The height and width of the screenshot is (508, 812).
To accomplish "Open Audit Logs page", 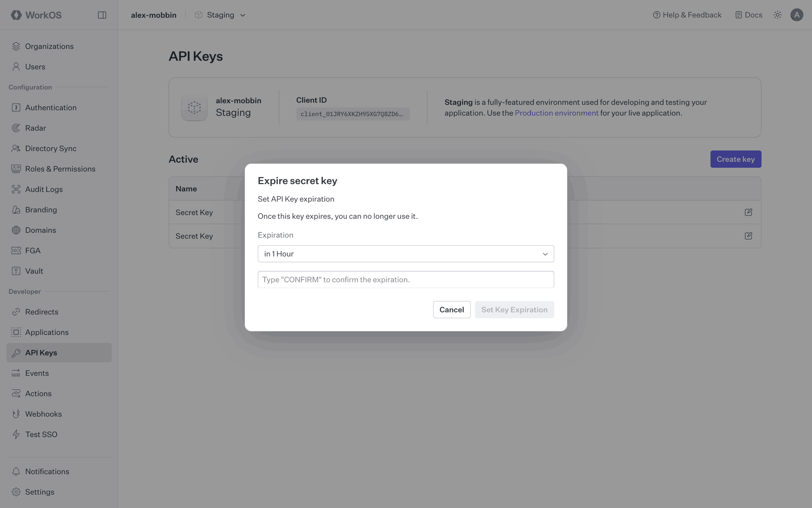I will pos(59,189).
